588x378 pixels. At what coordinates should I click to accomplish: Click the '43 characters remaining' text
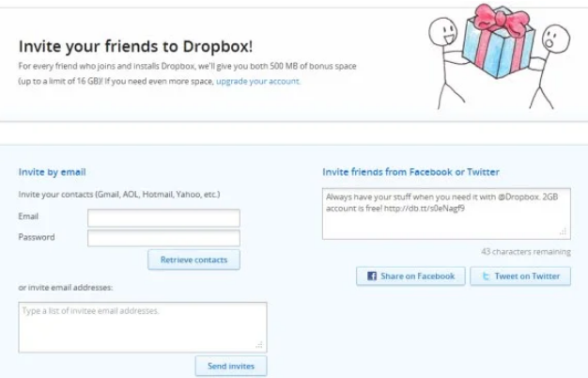[x=526, y=251]
